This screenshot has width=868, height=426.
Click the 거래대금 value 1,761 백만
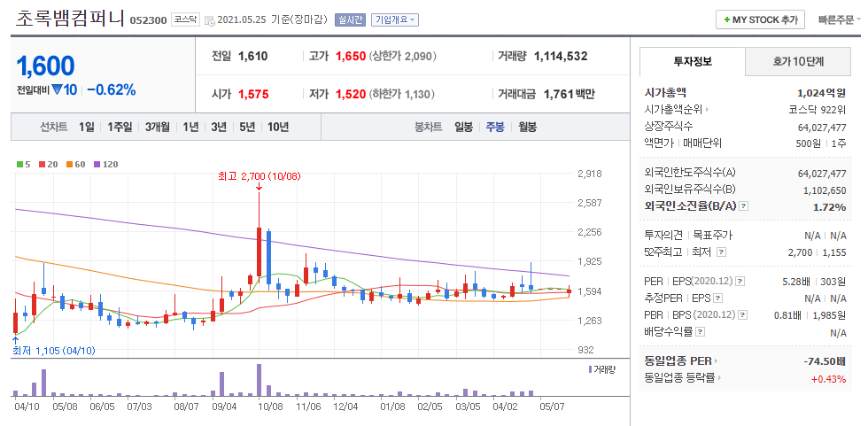point(569,95)
